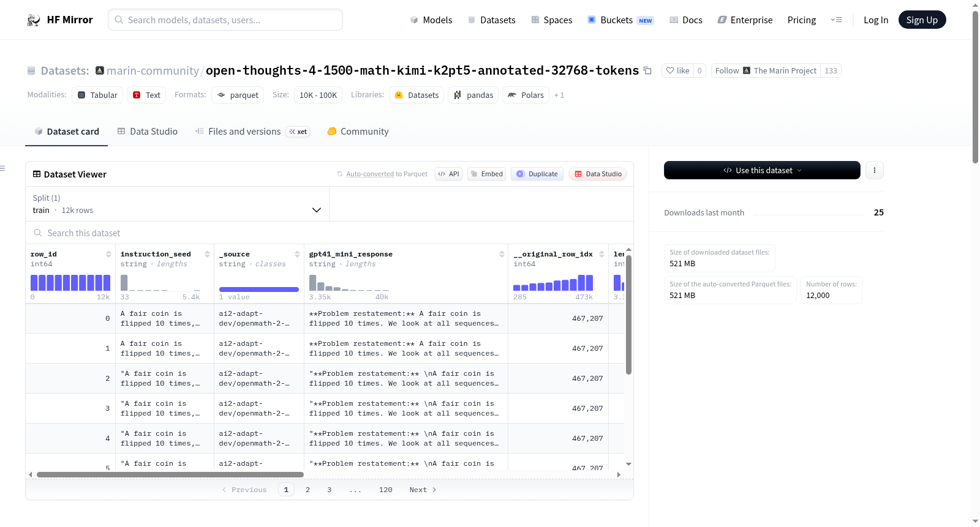The height and width of the screenshot is (527, 980).
Task: Open the Dataset card tab
Action: [67, 132]
